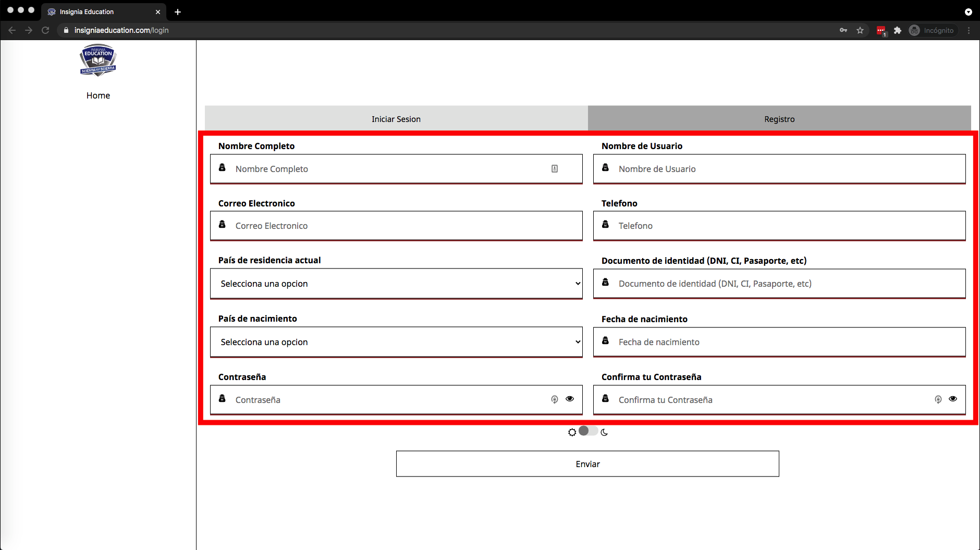Switch to the Registro tab
The height and width of the screenshot is (550, 980).
pyautogui.click(x=779, y=119)
